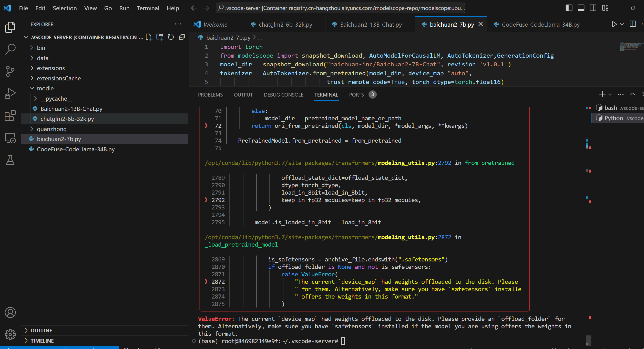Open the Testing flask view
This screenshot has height=349, width=644.
pyautogui.click(x=10, y=160)
